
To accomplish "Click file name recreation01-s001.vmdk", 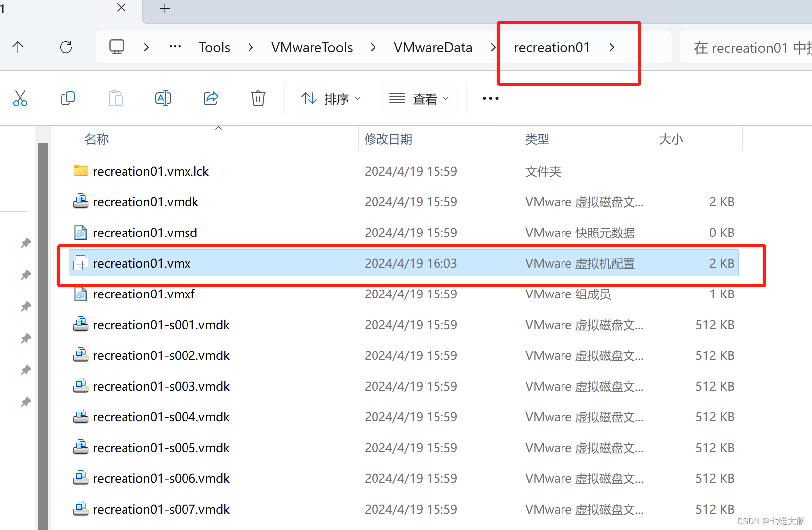I will (161, 325).
